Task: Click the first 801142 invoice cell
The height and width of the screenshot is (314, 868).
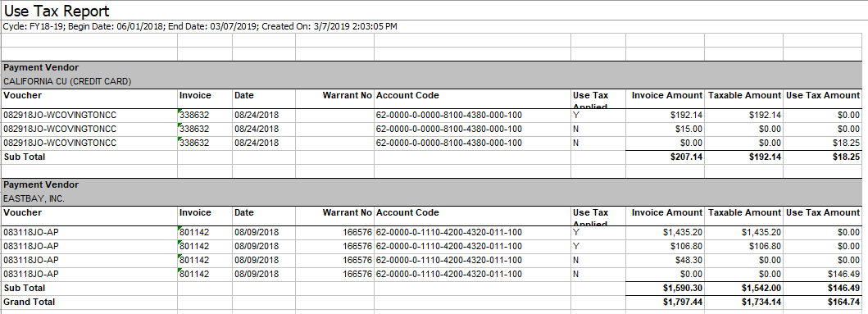Action: 204,232
